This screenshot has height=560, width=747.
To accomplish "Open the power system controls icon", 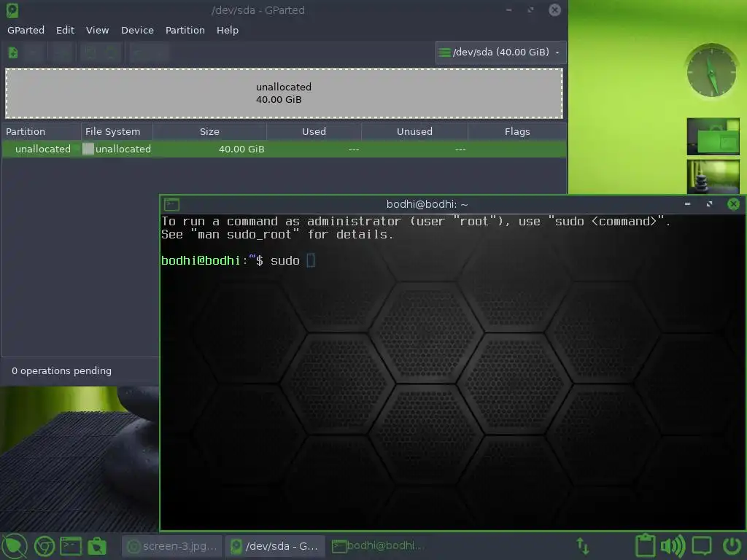I will click(x=732, y=545).
